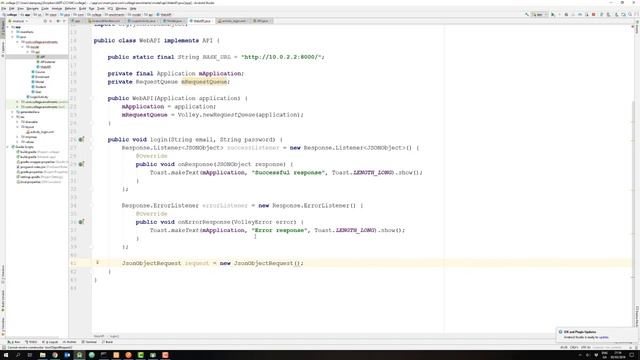Click the BASE_URL string literal in code
The height and width of the screenshot is (360, 640).
(x=282, y=57)
